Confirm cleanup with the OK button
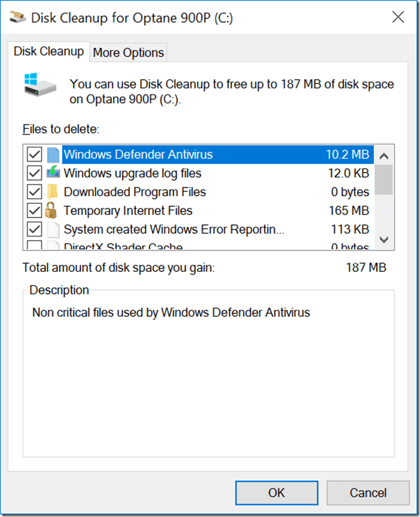 (277, 493)
